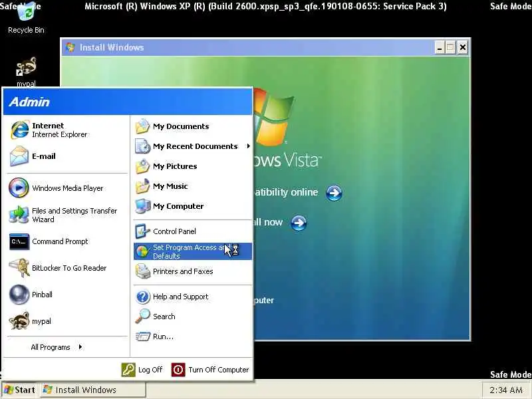The height and width of the screenshot is (399, 532).
Task: Click the 'Install now' link text
Action: tap(268, 222)
